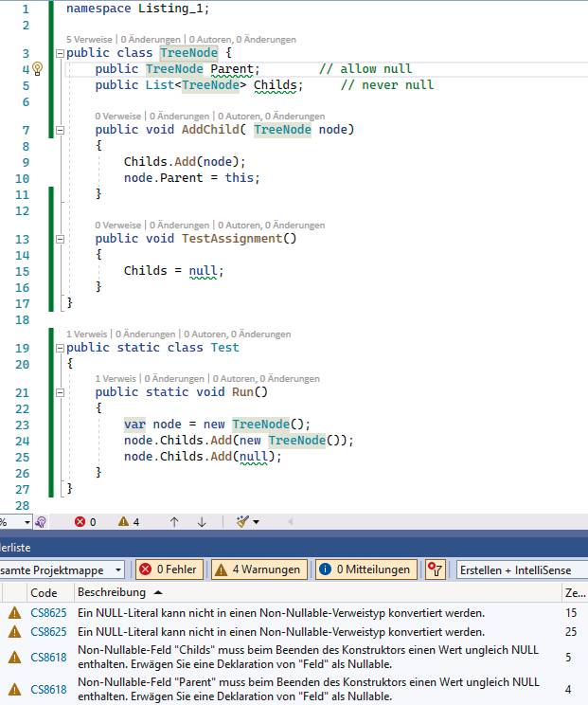Collapse the Test class outline toggle
588x705 pixels.
pos(60,348)
